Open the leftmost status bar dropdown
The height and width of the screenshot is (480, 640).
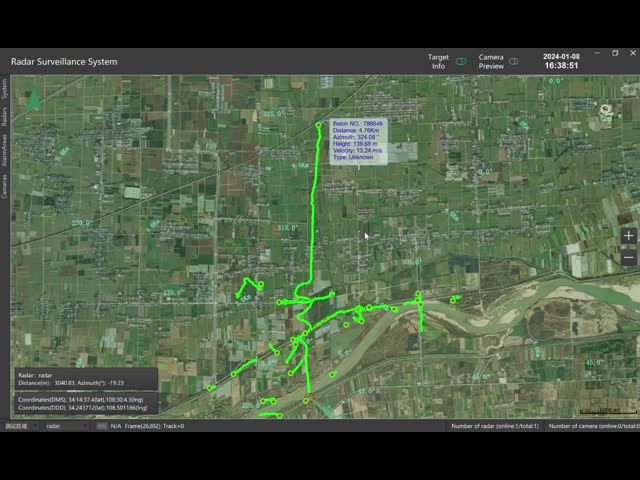coord(22,426)
